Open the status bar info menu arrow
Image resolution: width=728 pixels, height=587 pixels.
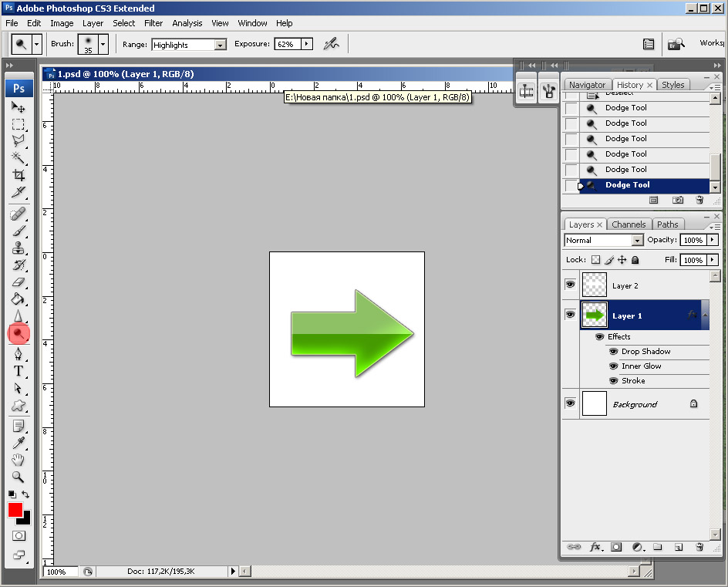(233, 572)
